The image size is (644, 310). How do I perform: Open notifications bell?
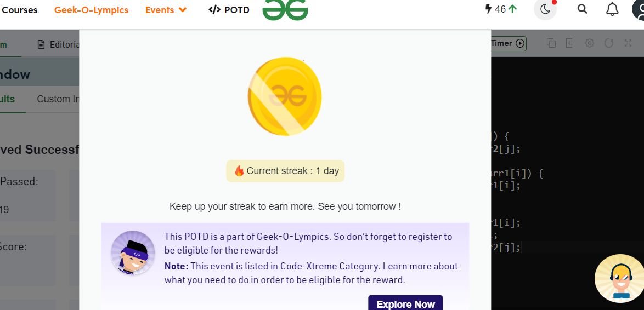pos(612,9)
